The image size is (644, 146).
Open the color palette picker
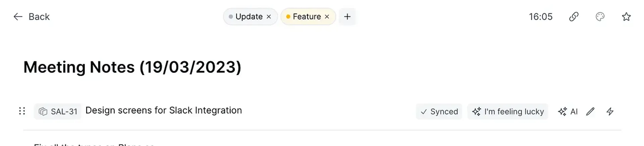(x=600, y=17)
